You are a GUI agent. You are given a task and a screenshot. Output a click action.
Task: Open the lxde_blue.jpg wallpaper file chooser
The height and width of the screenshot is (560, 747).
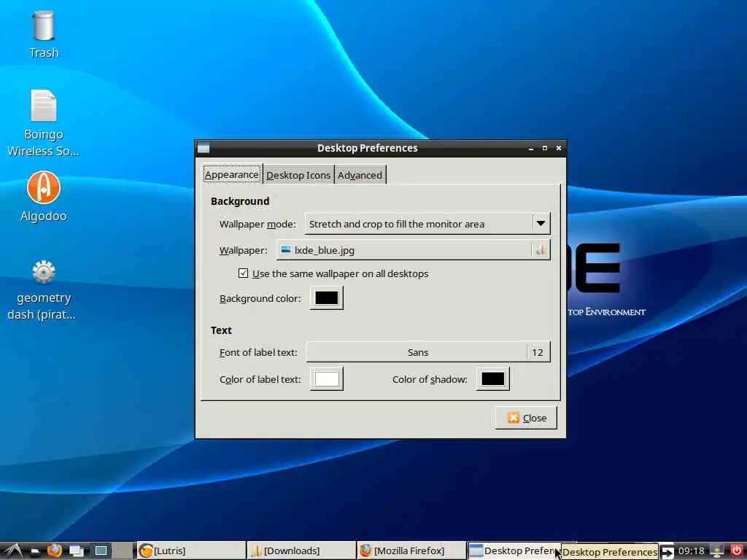tap(413, 250)
